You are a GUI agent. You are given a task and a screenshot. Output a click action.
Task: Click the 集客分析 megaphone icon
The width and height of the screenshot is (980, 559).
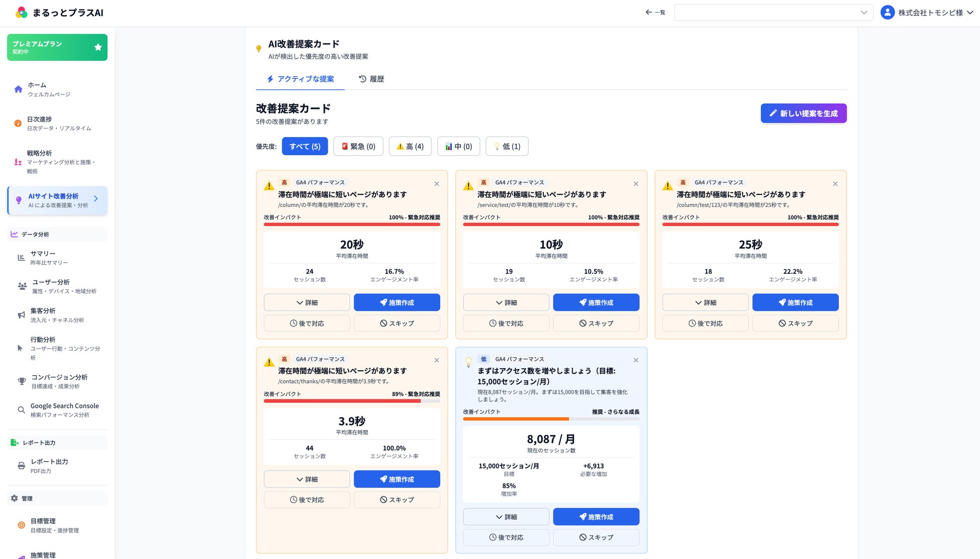click(21, 315)
